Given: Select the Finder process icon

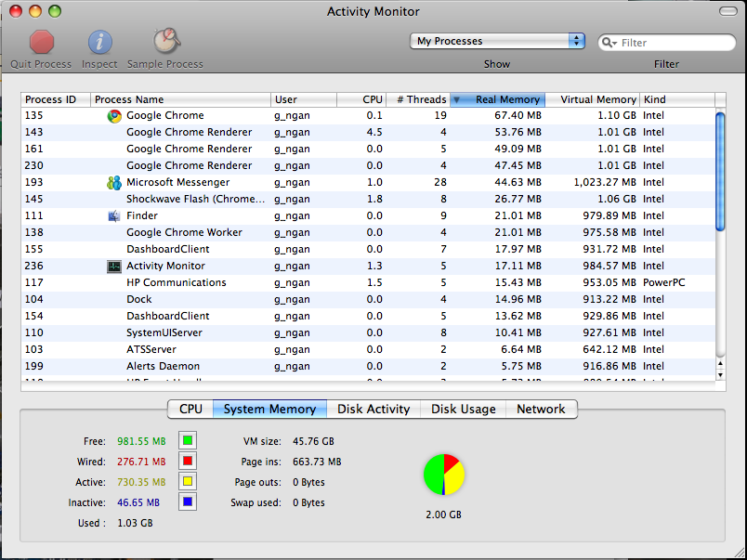Looking at the screenshot, I should pyautogui.click(x=114, y=216).
